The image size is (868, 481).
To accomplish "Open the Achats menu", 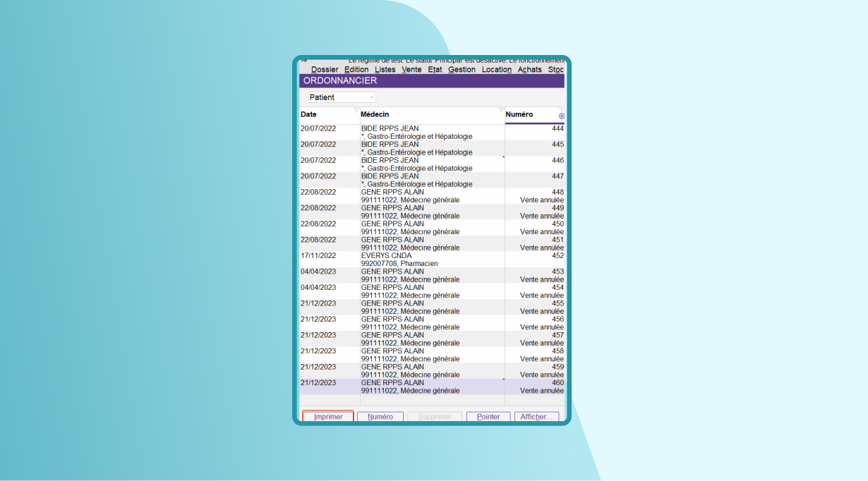I will [x=529, y=70].
